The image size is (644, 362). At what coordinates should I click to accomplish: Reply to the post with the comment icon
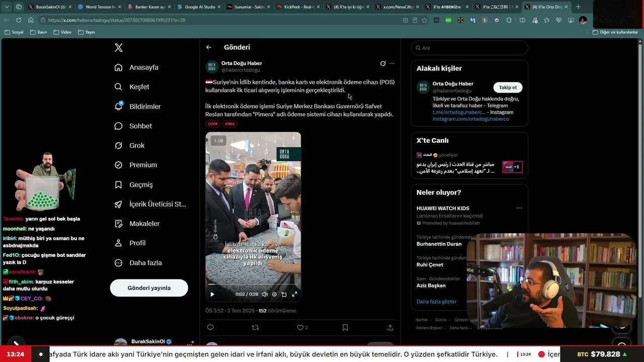click(x=210, y=328)
